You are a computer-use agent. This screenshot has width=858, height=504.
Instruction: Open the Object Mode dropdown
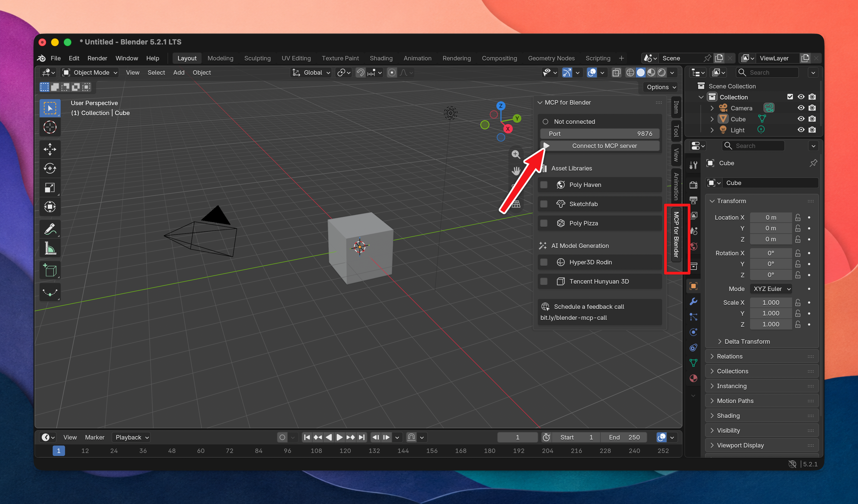pyautogui.click(x=90, y=72)
